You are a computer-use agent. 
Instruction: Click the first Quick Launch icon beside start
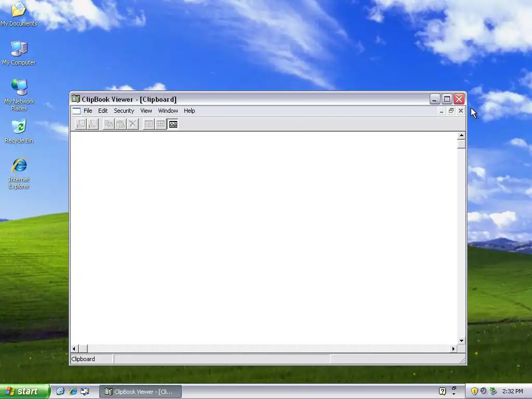pyautogui.click(x=60, y=392)
